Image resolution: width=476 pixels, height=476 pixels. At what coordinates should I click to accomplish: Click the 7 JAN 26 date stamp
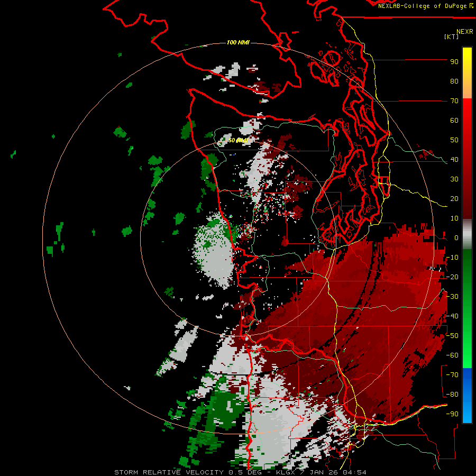(x=319, y=472)
